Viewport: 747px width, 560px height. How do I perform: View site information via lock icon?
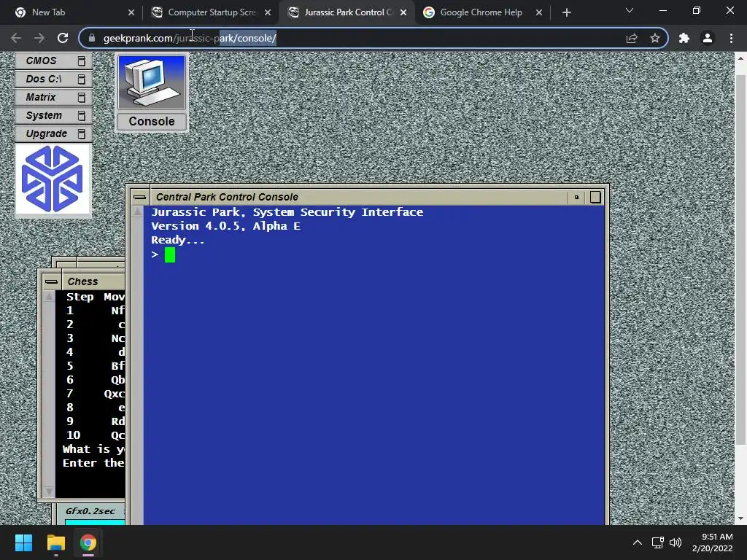coord(92,38)
